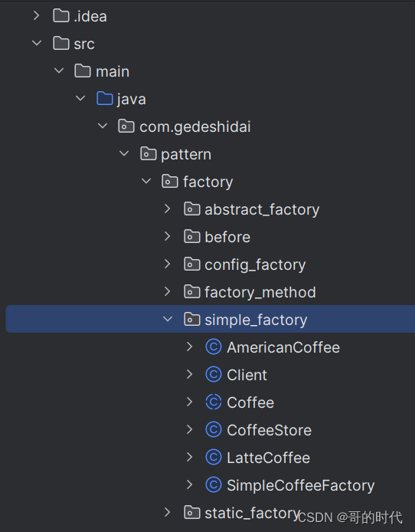Select the before package label
Screen dimensions: 415x532
[x=227, y=237]
